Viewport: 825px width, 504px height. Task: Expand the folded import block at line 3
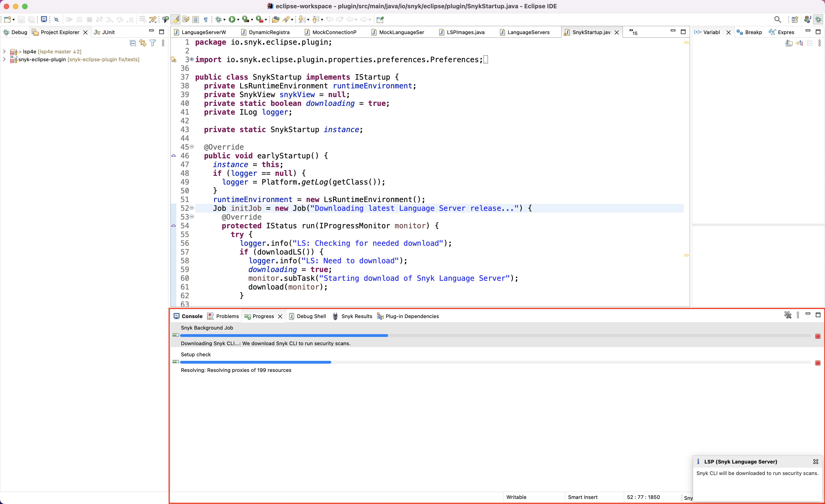[x=192, y=59]
